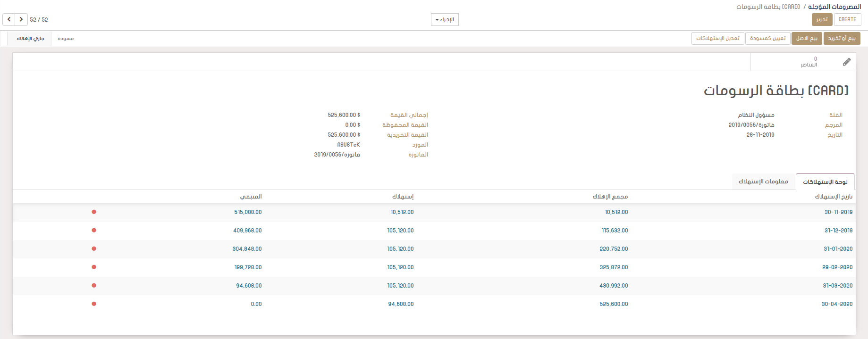
Task: Go to the next record with the right pager arrow
Action: tap(21, 19)
